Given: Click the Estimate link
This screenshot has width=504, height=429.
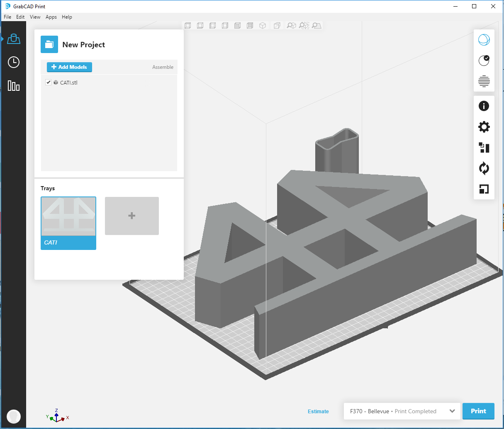Looking at the screenshot, I should (x=318, y=412).
